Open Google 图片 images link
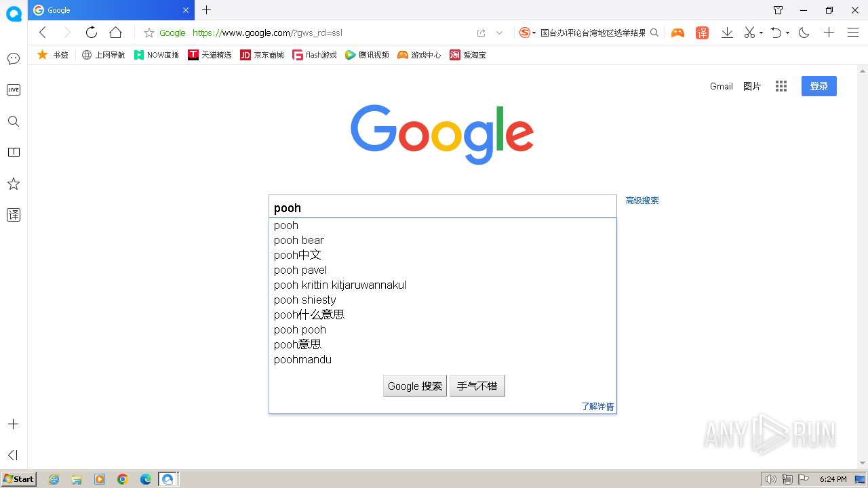The height and width of the screenshot is (488, 868). [x=752, y=86]
